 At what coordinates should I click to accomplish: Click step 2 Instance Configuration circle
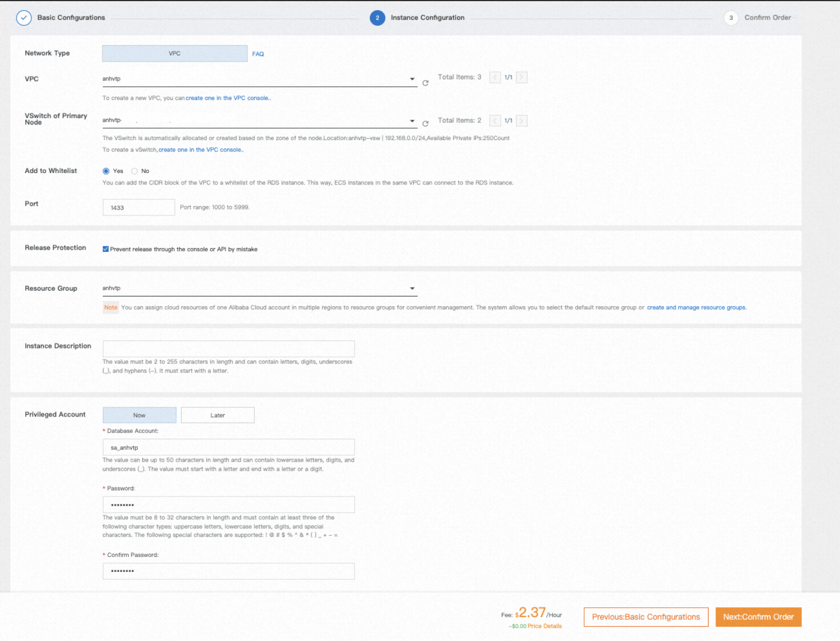tap(377, 18)
